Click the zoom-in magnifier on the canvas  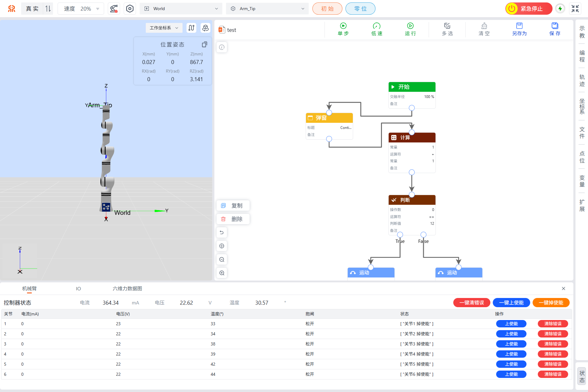222,273
